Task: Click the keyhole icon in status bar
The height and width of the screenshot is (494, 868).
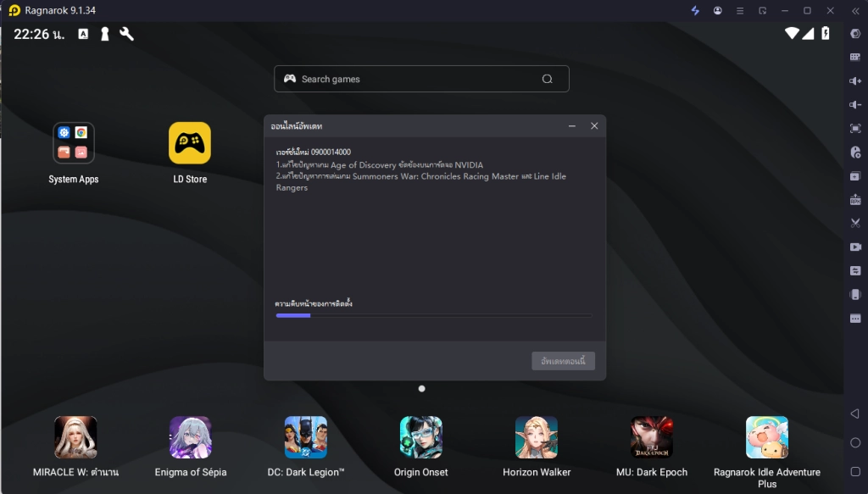Action: point(104,34)
